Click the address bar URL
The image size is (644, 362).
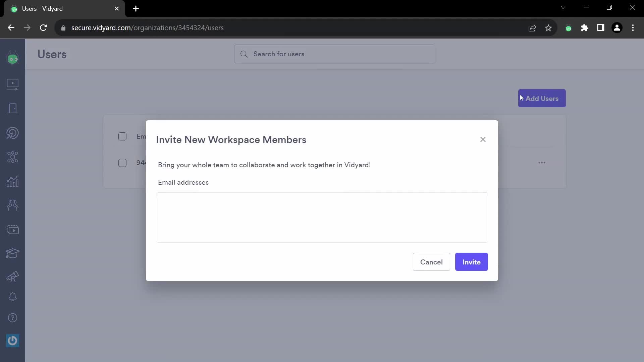(147, 28)
